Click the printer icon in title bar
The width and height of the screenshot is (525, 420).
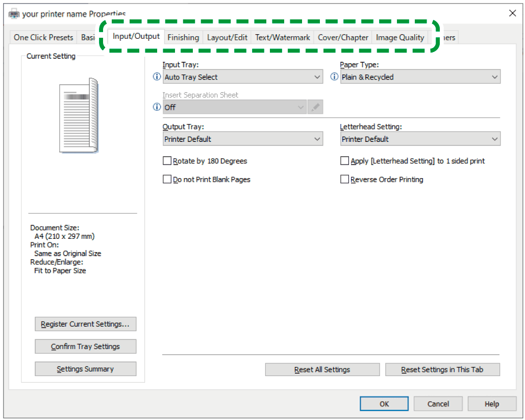coord(14,14)
